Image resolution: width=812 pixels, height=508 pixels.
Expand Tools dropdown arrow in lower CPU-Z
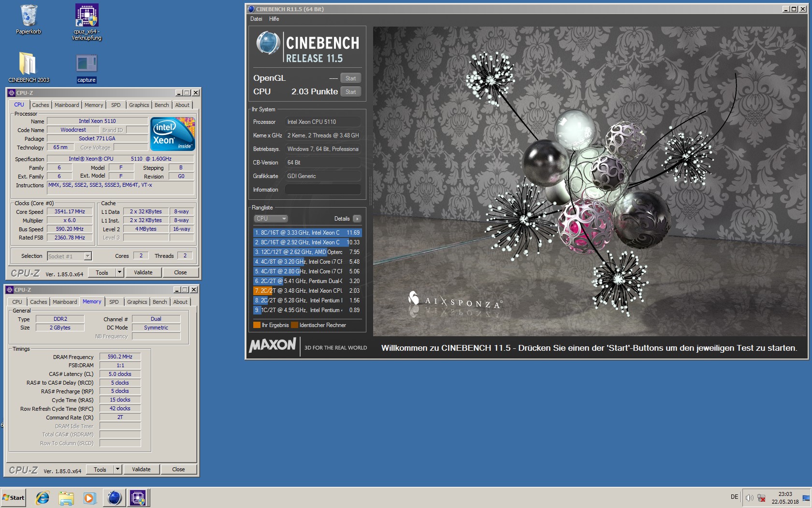click(x=117, y=469)
